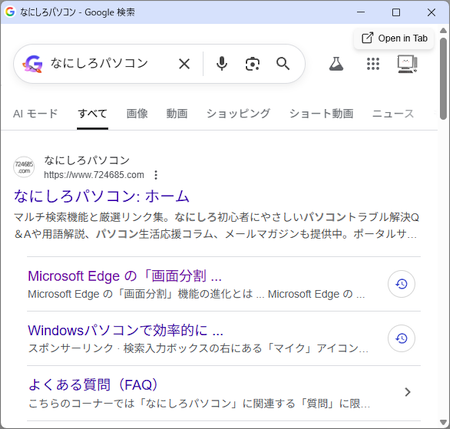Open three-dot menu next to 724685.com URL
Viewport: 450px width, 429px height.
156,175
